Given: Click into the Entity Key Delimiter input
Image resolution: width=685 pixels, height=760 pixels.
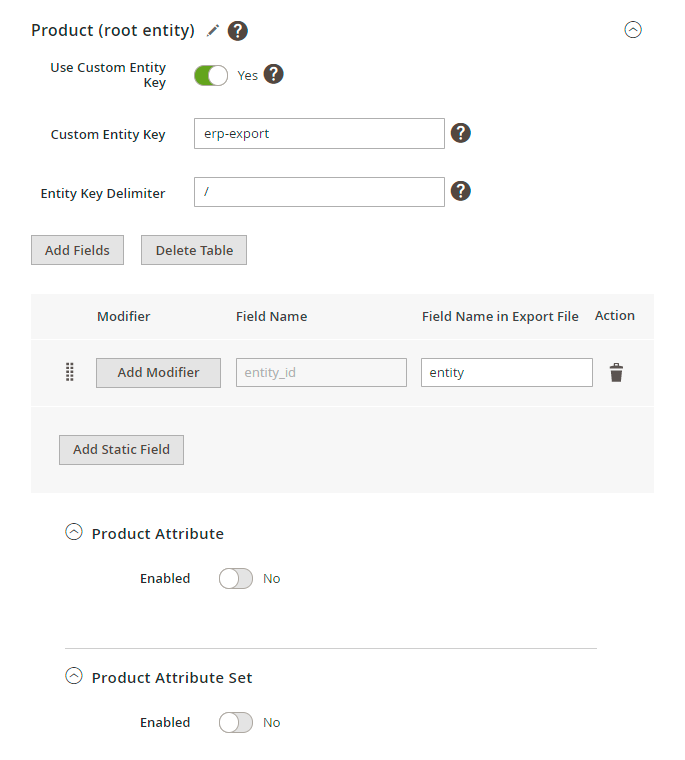Looking at the screenshot, I should pyautogui.click(x=318, y=192).
